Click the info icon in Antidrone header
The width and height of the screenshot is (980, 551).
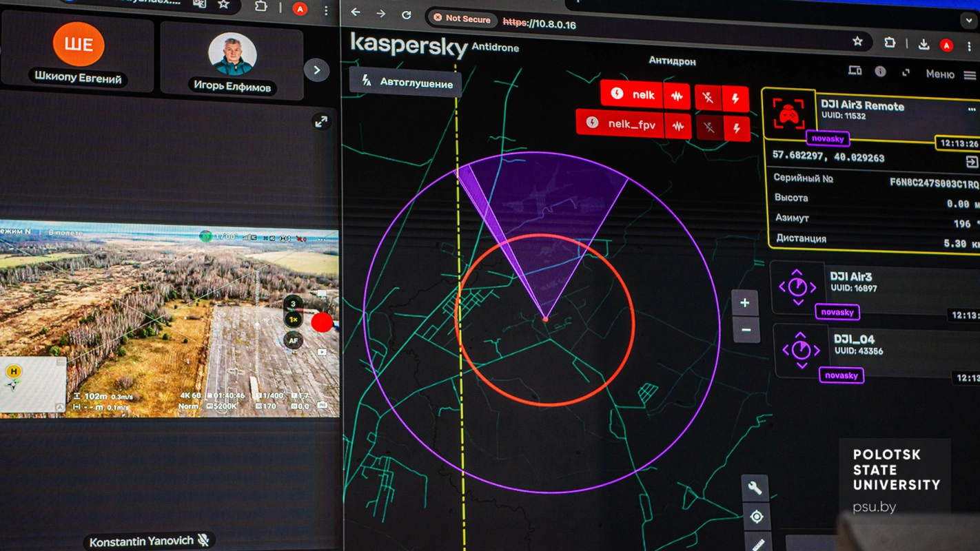pos(880,72)
